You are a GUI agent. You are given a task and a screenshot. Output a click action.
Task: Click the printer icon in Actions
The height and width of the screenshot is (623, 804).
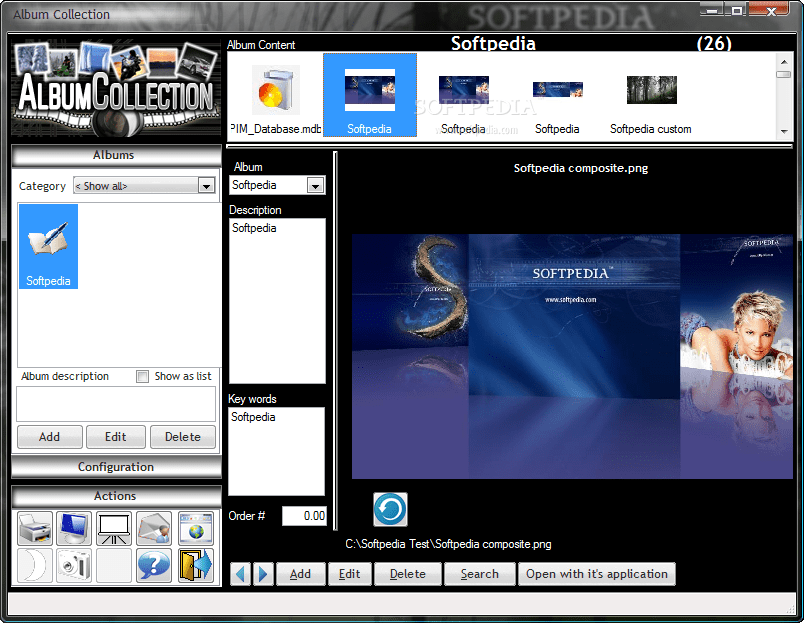click(35, 528)
